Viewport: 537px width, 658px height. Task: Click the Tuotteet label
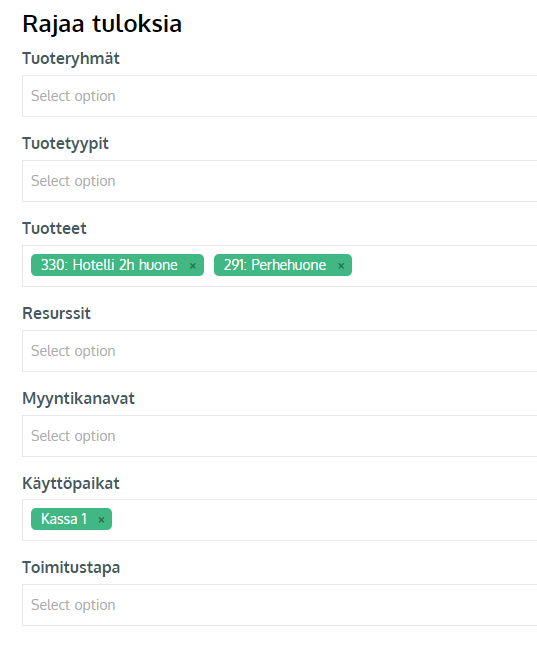coord(55,228)
